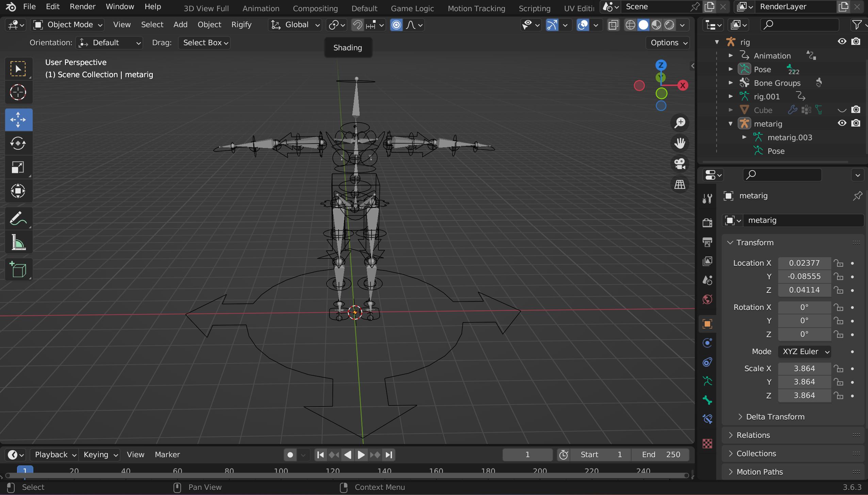The image size is (868, 495).
Task: Select the Transform tool
Action: [x=18, y=191]
